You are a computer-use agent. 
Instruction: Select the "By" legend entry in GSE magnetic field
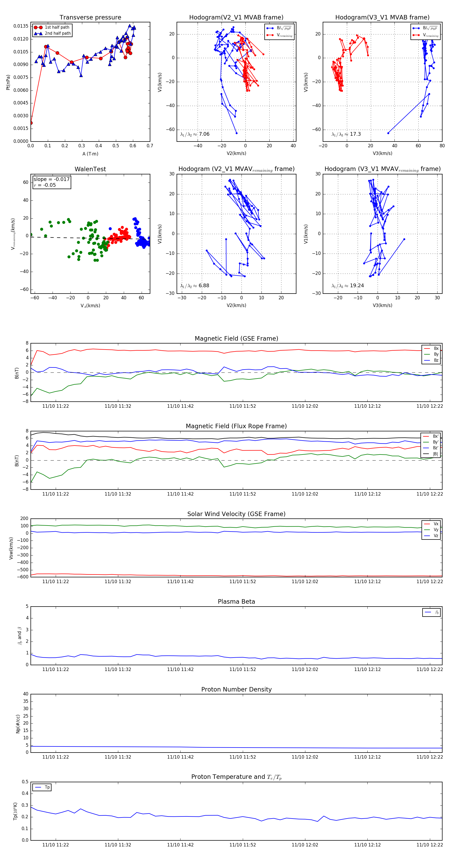431,355
